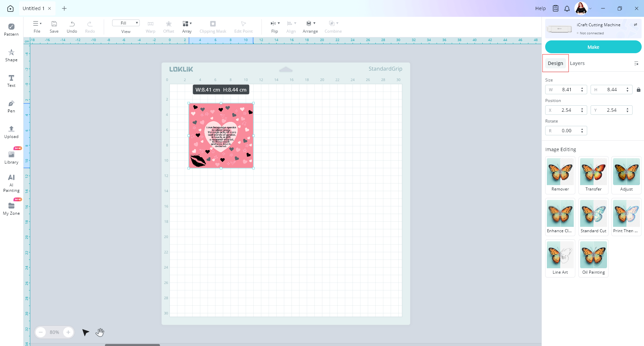
Task: Select the Shape tool
Action: click(11, 55)
